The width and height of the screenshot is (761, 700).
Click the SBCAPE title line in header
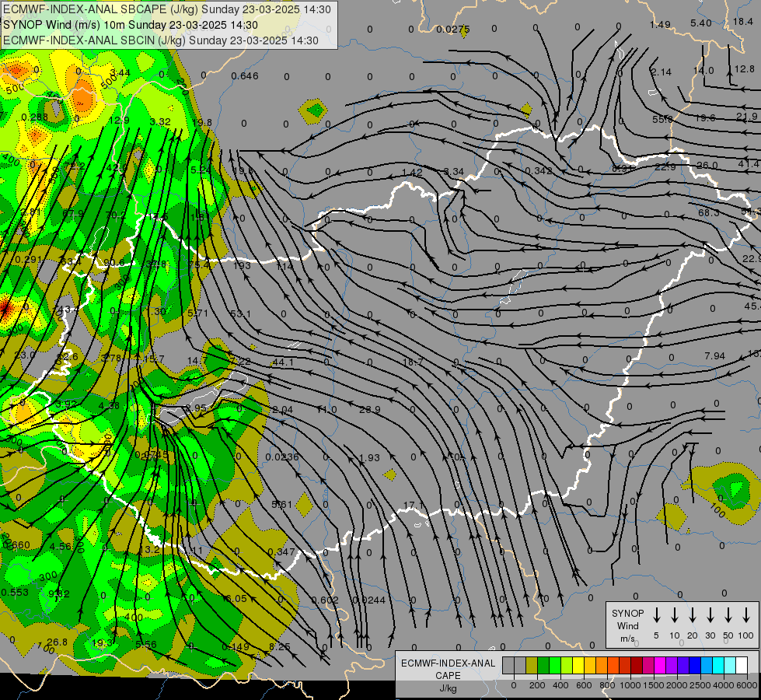click(167, 9)
